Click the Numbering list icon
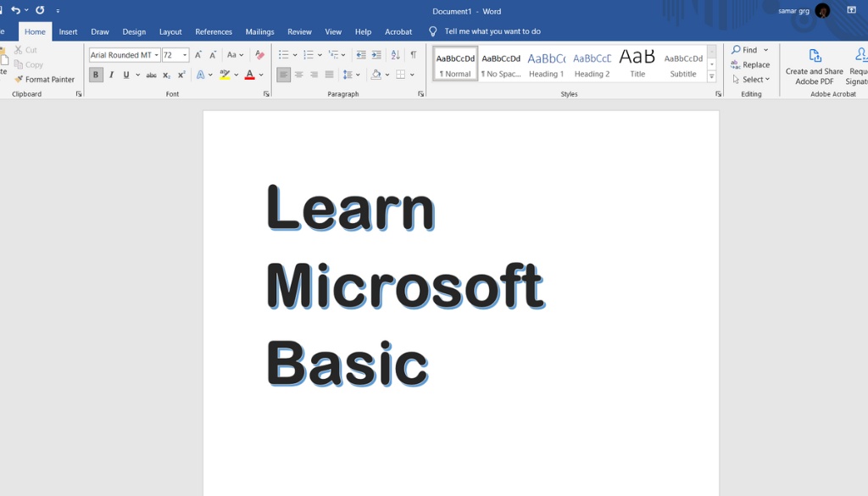 (309, 55)
